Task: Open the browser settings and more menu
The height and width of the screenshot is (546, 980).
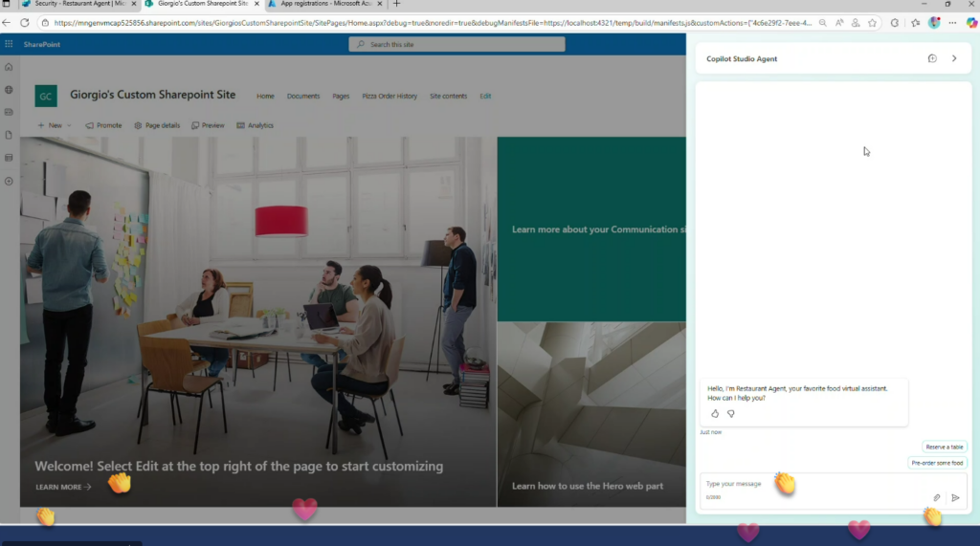Action: coord(952,23)
